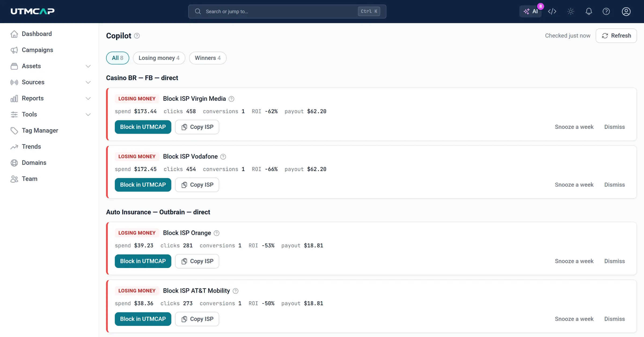
Task: Click the Casino BR — FB — direct heading
Action: [142, 78]
